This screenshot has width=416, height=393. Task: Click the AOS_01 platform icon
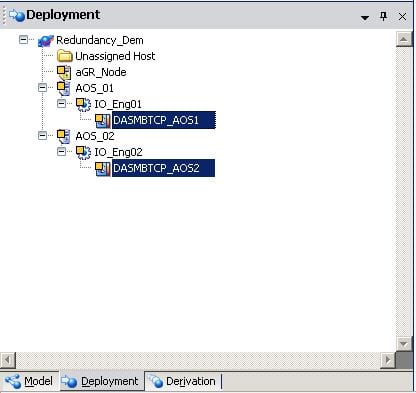(x=63, y=88)
